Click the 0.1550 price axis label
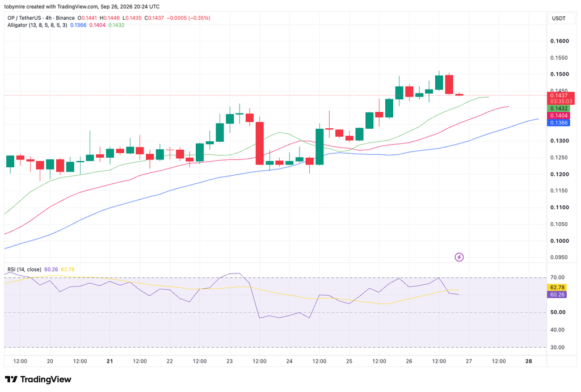Viewport: 581px width, 392px height. [559, 58]
